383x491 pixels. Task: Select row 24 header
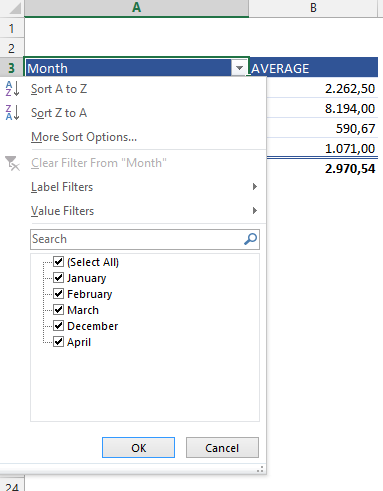click(12, 486)
